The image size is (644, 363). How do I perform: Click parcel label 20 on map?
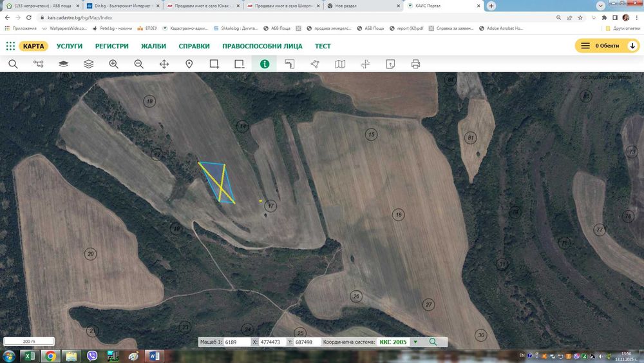[90, 253]
